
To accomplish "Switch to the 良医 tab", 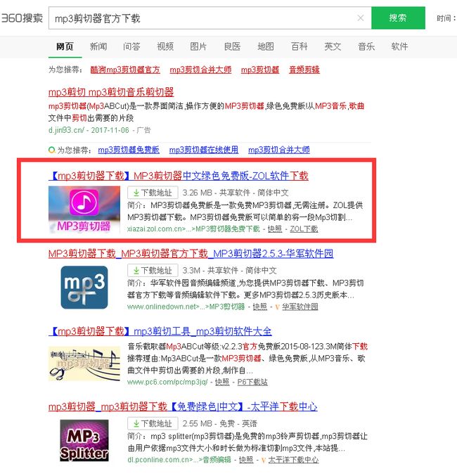I will pyautogui.click(x=232, y=46).
